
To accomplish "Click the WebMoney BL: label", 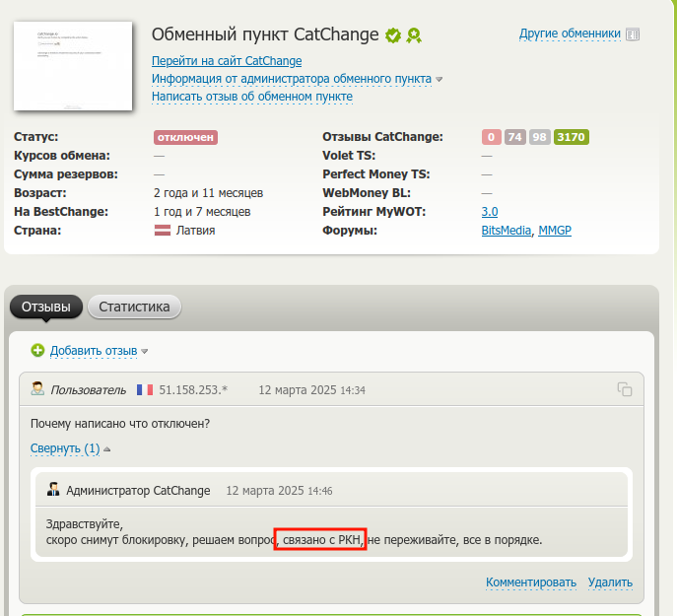I will click(x=367, y=192).
